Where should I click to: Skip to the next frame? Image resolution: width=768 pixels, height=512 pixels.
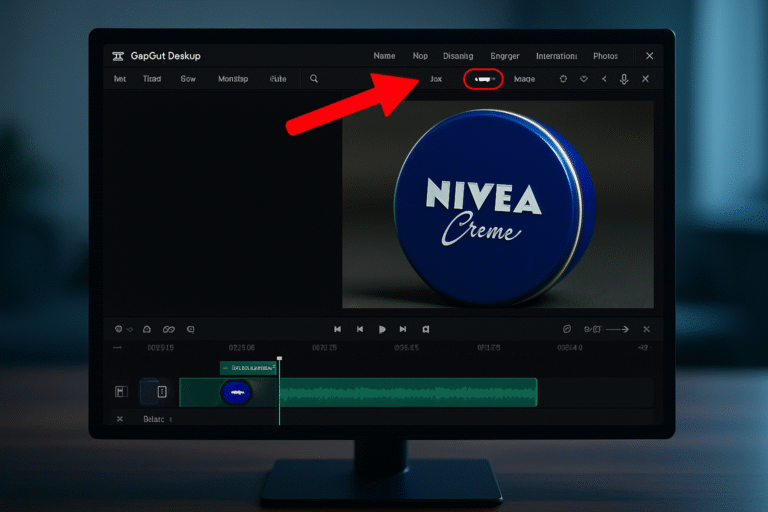coord(403,329)
